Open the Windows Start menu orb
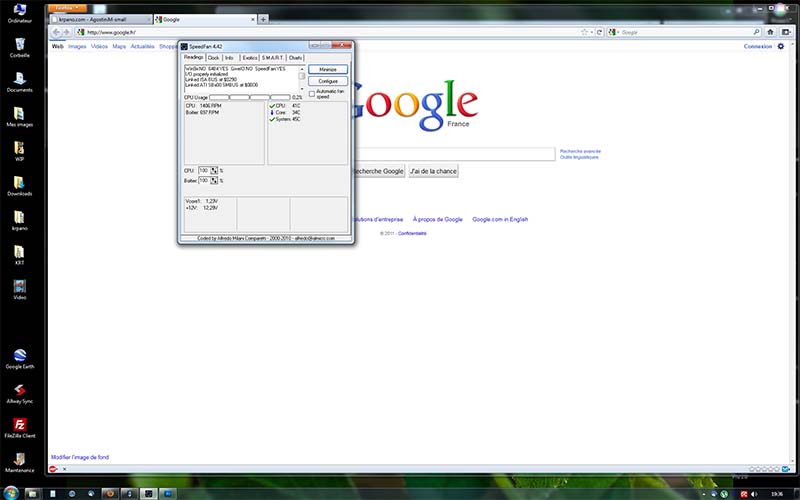This screenshot has height=500, width=800. [x=12, y=493]
